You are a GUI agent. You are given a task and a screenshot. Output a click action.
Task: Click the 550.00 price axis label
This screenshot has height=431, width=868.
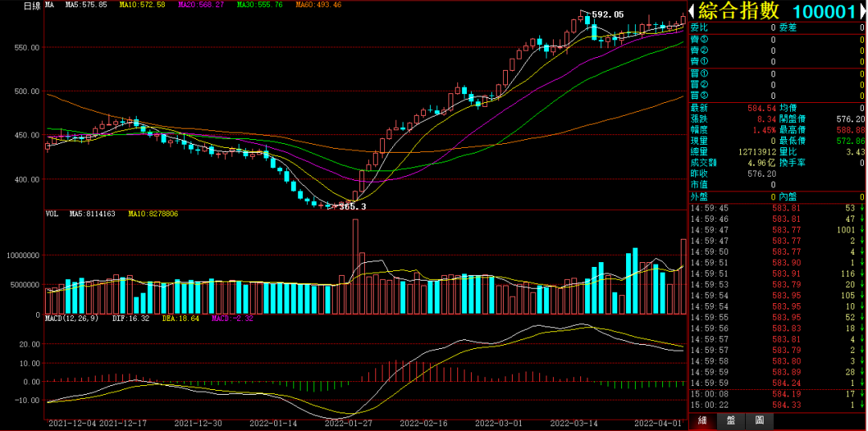[29, 47]
